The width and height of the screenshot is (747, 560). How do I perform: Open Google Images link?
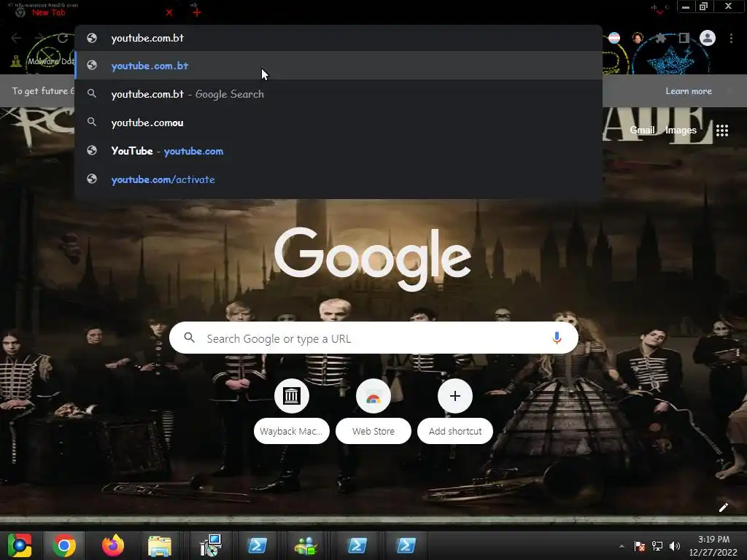[681, 130]
